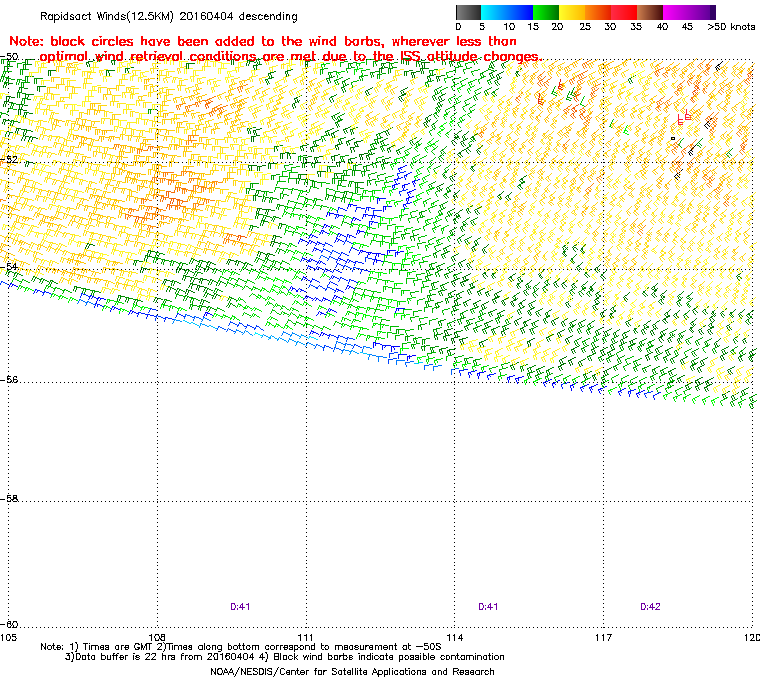Click the legend label '45'
The height and width of the screenshot is (688, 760).
pyautogui.click(x=687, y=27)
